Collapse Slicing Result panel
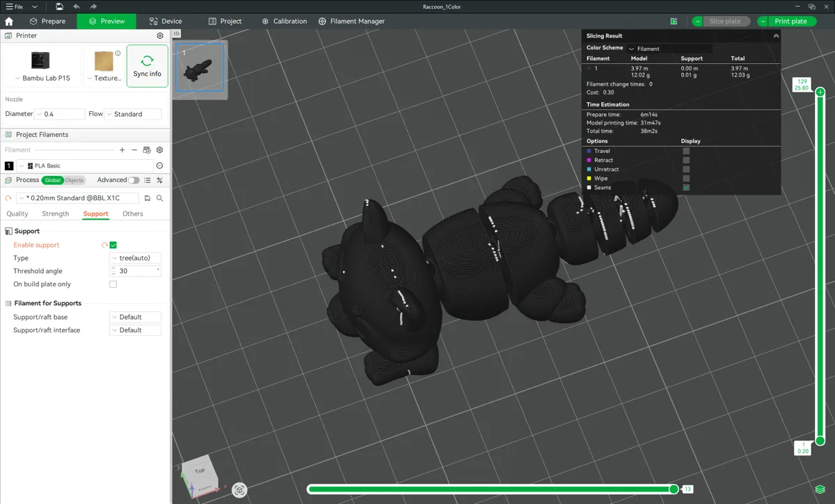Viewport: 835px width, 504px height. point(776,36)
